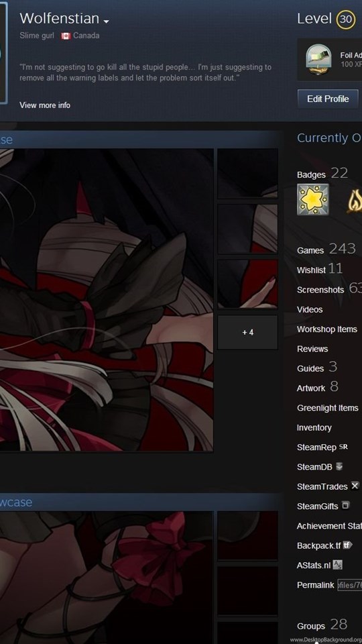Open the showcase thumbnail showing a hand

(247, 284)
